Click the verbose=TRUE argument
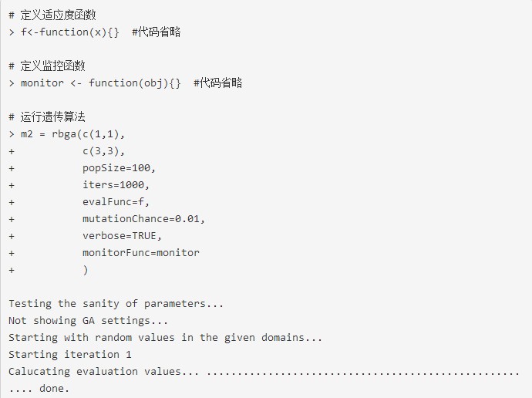This screenshot has height=398, width=532. (x=122, y=236)
